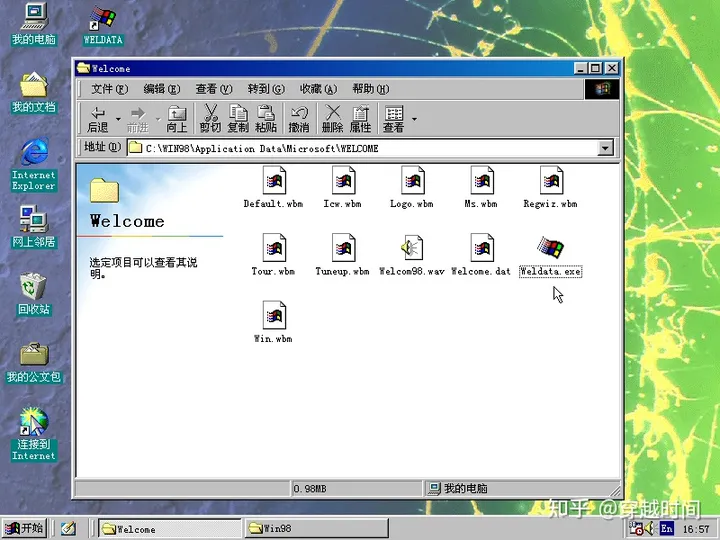Select 我的文档 desktop icon
Image resolution: width=720 pixels, height=540 pixels.
(x=34, y=85)
